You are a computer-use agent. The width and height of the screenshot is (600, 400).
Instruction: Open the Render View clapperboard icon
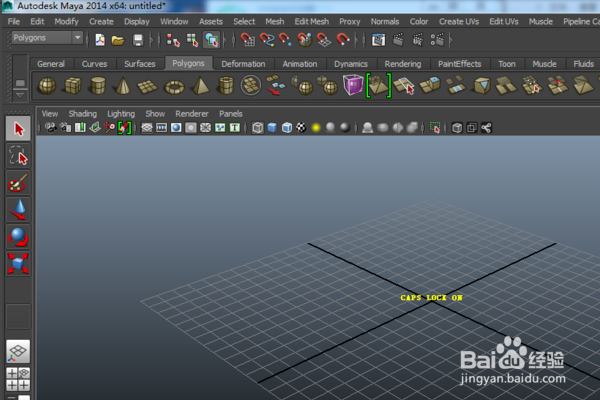tap(378, 40)
